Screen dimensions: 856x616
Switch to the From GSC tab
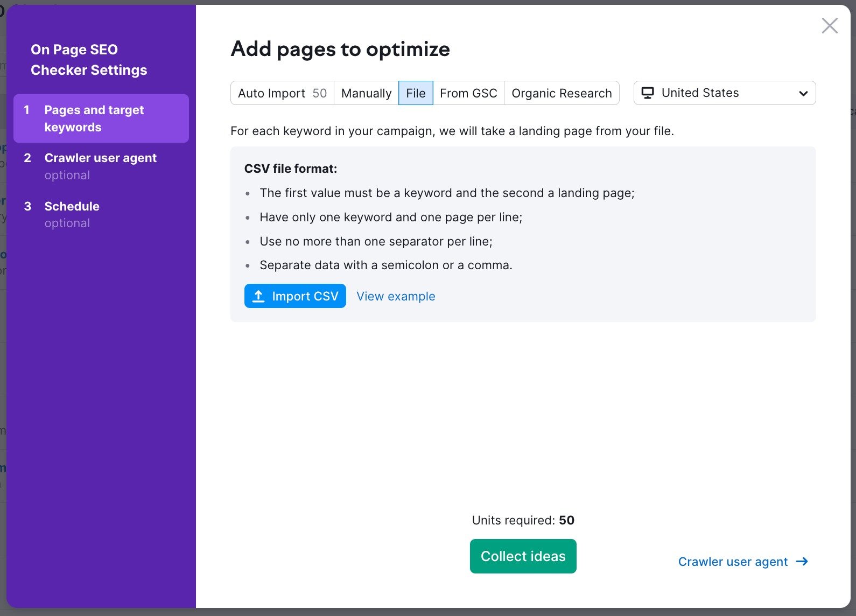point(468,93)
